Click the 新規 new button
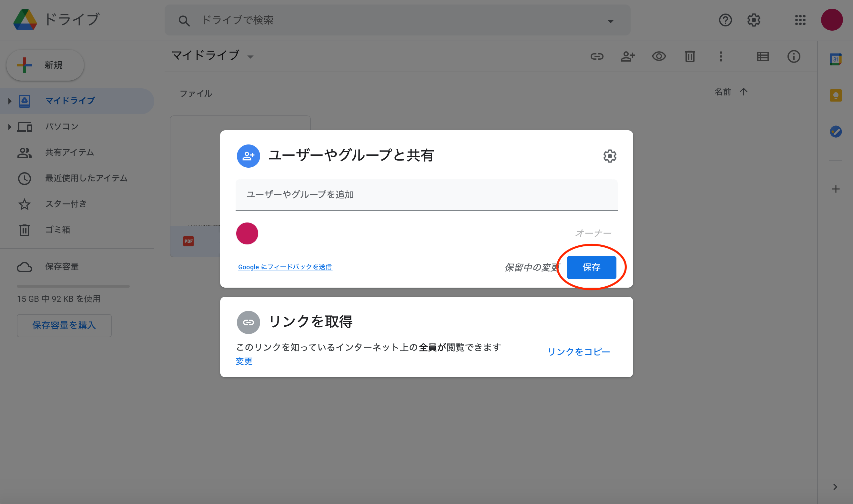 click(x=45, y=65)
